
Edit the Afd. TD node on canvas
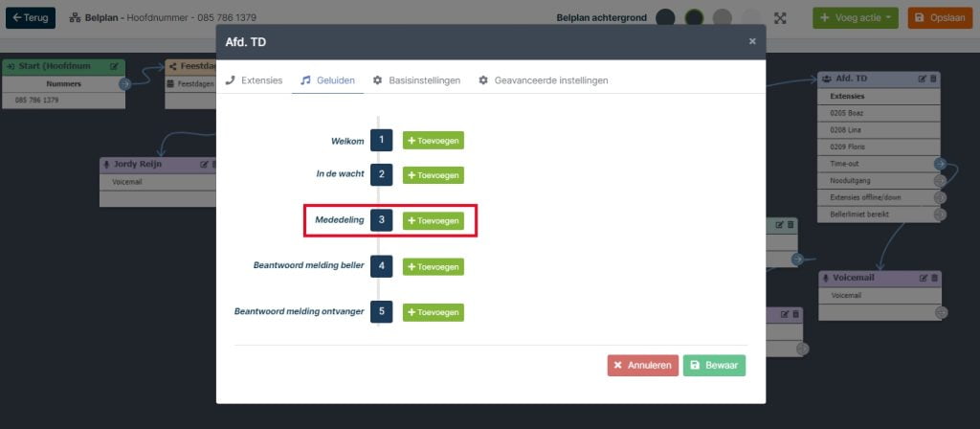click(922, 79)
